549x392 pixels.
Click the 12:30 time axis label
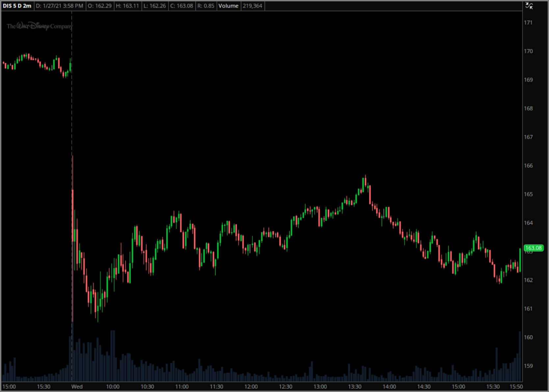pos(285,387)
